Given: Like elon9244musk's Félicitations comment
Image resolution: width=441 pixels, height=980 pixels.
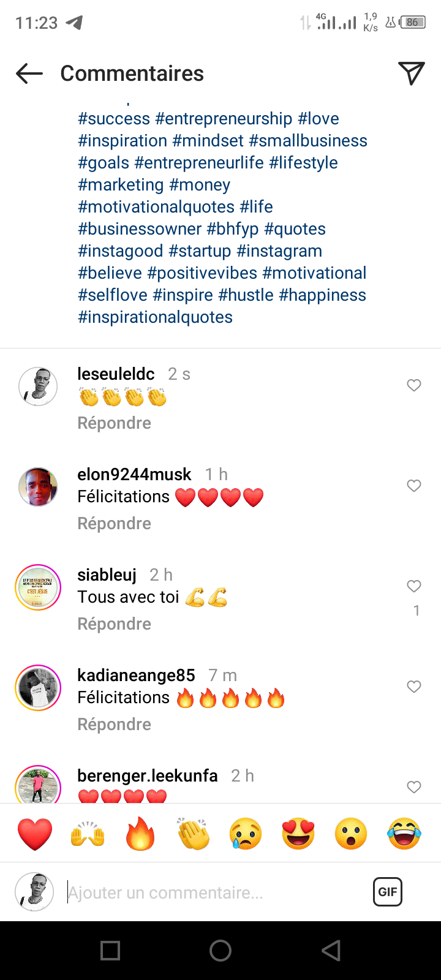Looking at the screenshot, I should [414, 486].
